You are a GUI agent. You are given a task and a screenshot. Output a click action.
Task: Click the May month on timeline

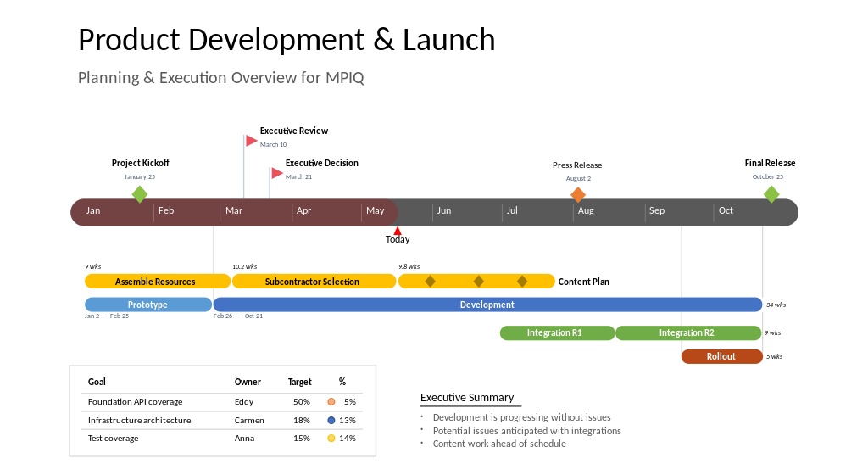[375, 210]
